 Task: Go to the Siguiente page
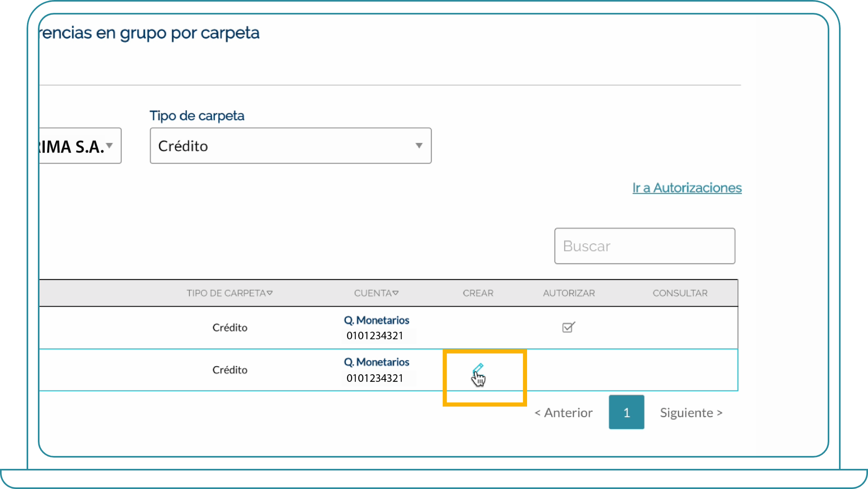[x=691, y=413]
